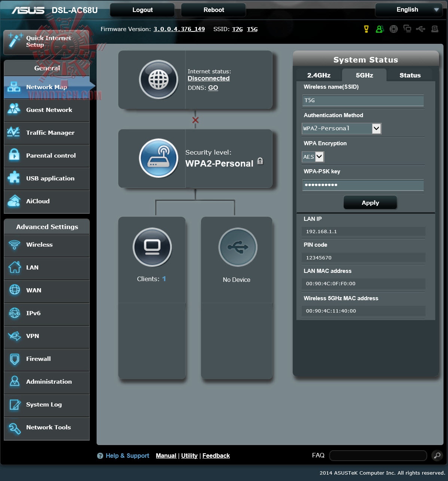Open the English language dropdown

click(408, 10)
